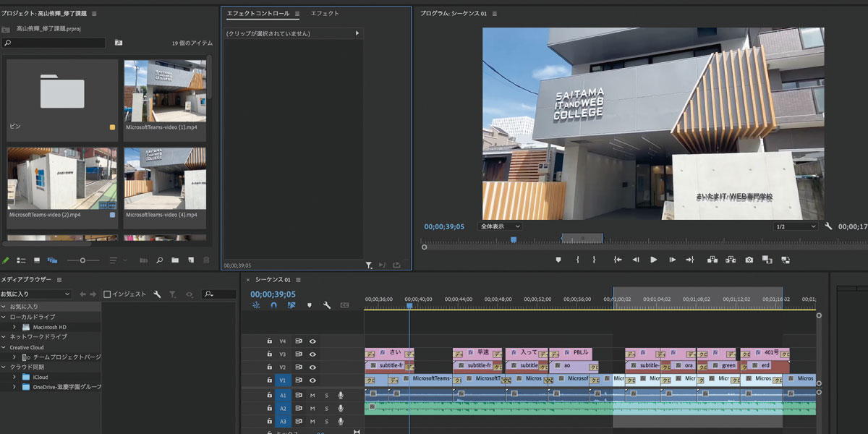Export frame with the camera icon
Viewport: 868px width, 434px height.
tap(749, 260)
